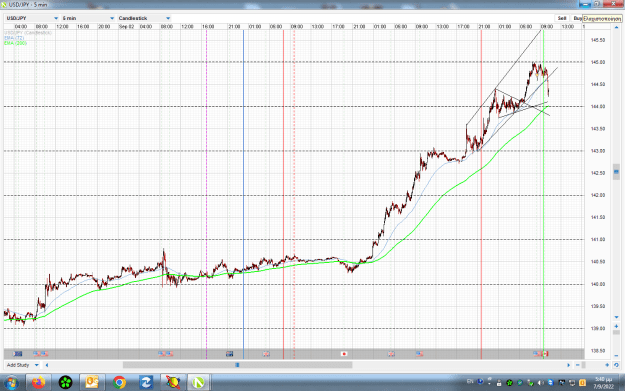625x391 pixels.
Task: Click the 138.50 price axis label
Action: [x=597, y=351]
